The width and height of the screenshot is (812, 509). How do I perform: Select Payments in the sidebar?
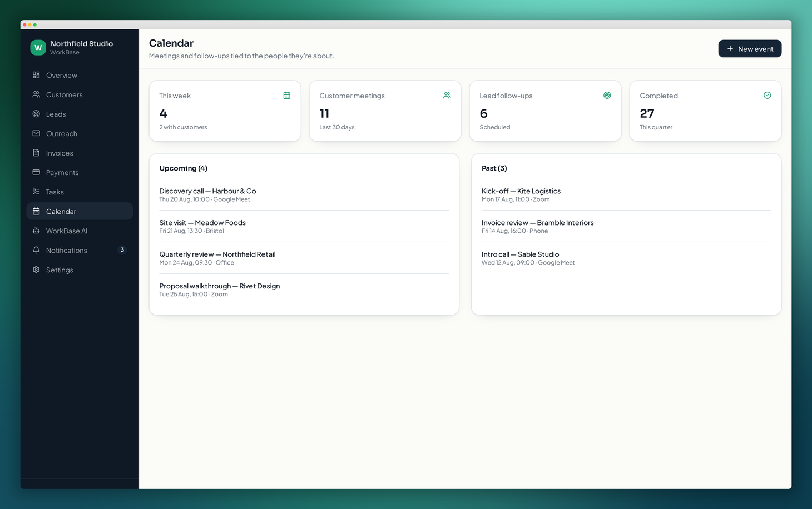pos(80,172)
